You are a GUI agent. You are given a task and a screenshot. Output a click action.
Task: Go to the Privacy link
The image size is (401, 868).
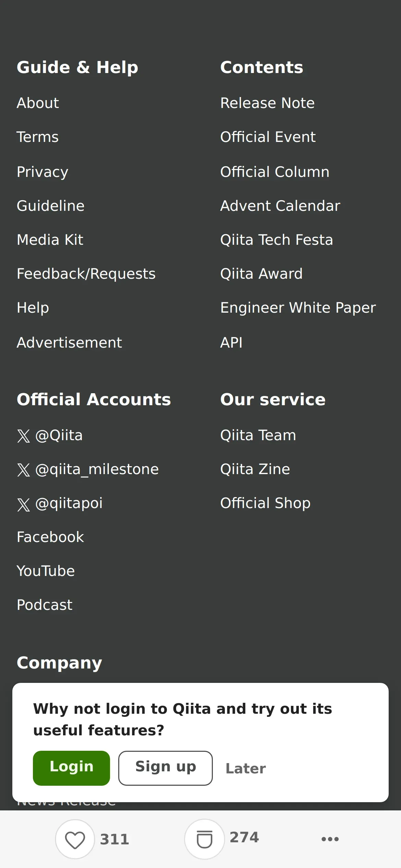point(42,172)
